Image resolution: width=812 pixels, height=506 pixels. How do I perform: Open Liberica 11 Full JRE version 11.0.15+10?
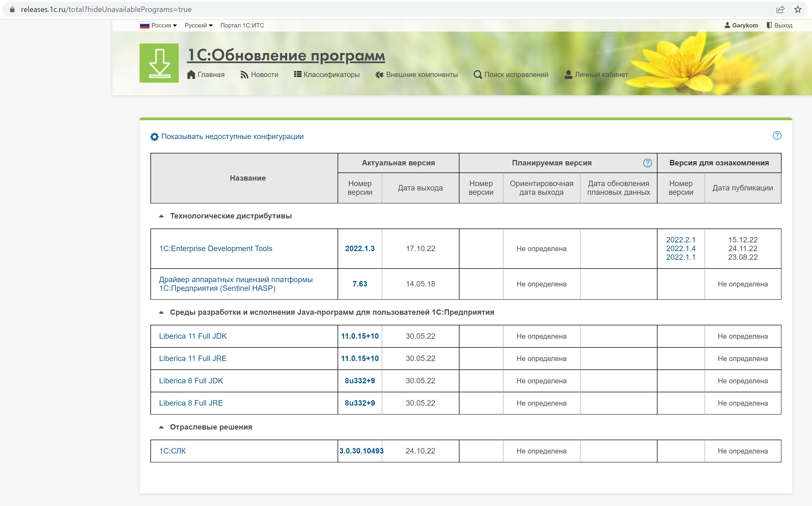coord(360,359)
